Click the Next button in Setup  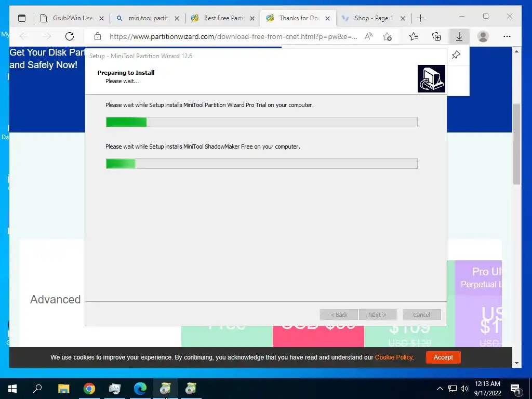point(377,315)
